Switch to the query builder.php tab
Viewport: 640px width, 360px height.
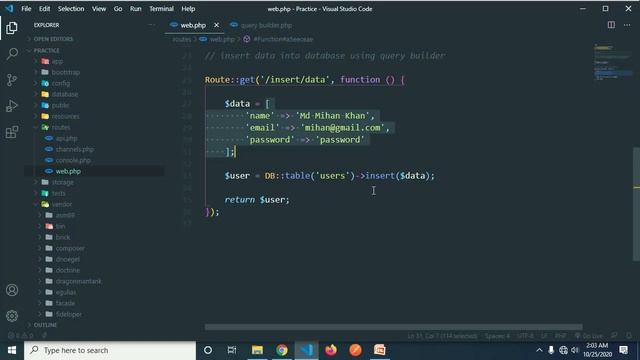[266, 25]
